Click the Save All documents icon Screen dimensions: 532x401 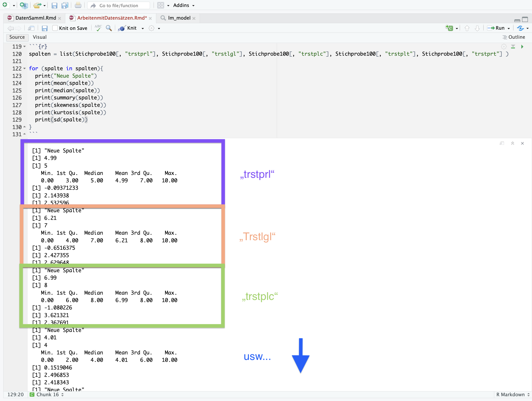65,5
